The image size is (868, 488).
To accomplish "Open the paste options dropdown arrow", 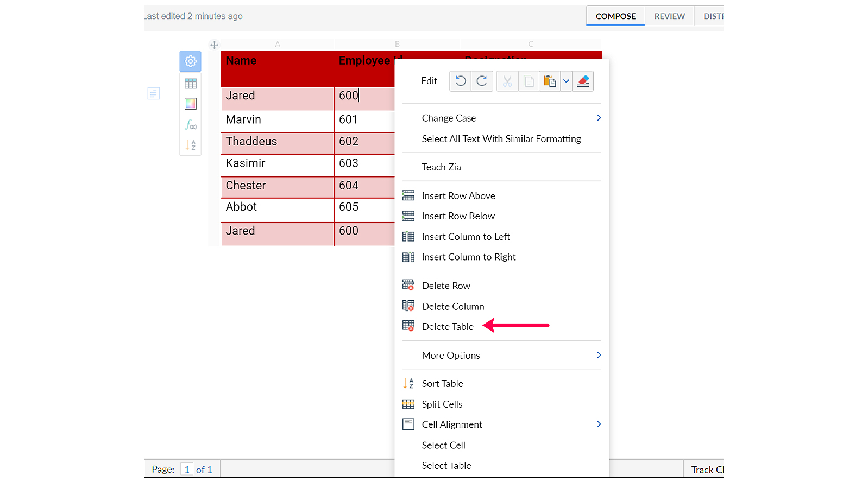I will 566,81.
